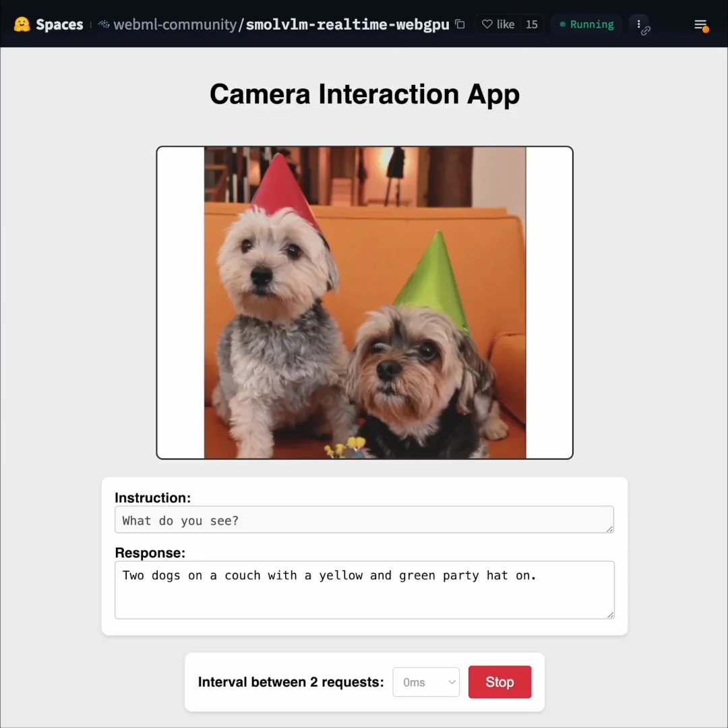Grab the Instruction box resize handle
Image resolution: width=728 pixels, height=728 pixels.
[609, 528]
